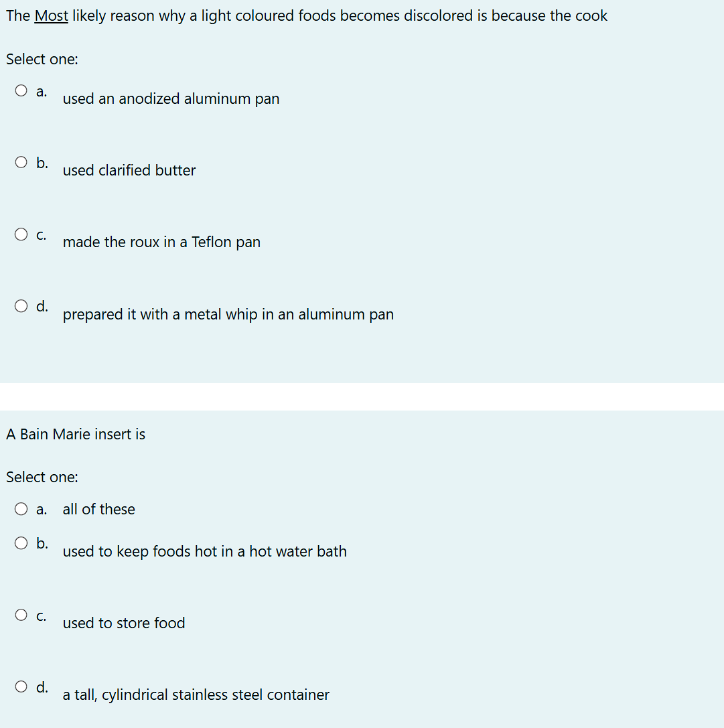
Task: Tick radio button for 'used clarified butter'
Action: pyautogui.click(x=21, y=162)
